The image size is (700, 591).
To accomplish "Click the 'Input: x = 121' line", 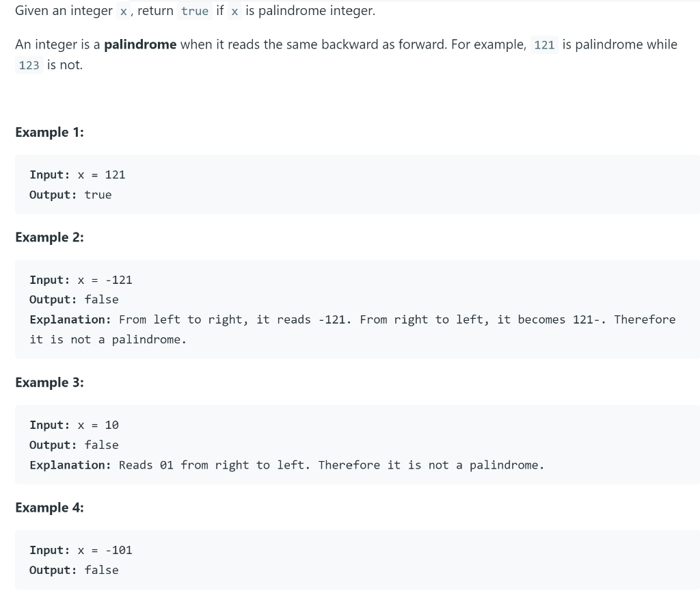I will coord(77,174).
